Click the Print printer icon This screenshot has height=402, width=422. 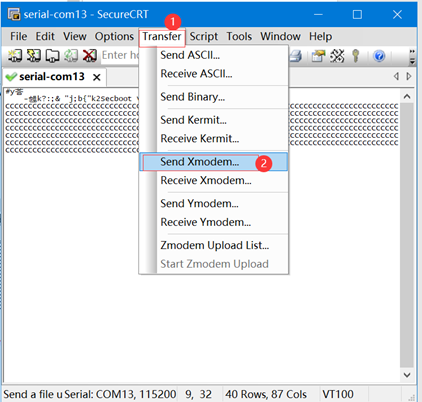[x=296, y=56]
